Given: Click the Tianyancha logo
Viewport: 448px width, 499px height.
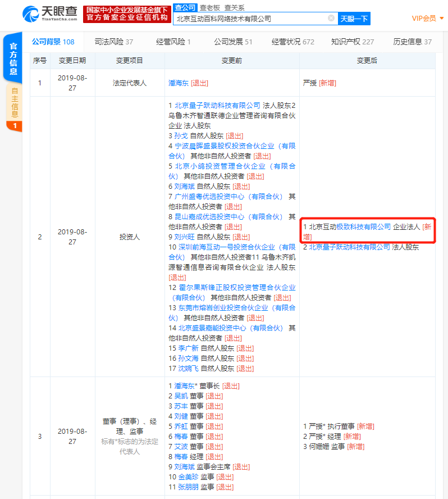Looking at the screenshot, I should pos(50,13).
